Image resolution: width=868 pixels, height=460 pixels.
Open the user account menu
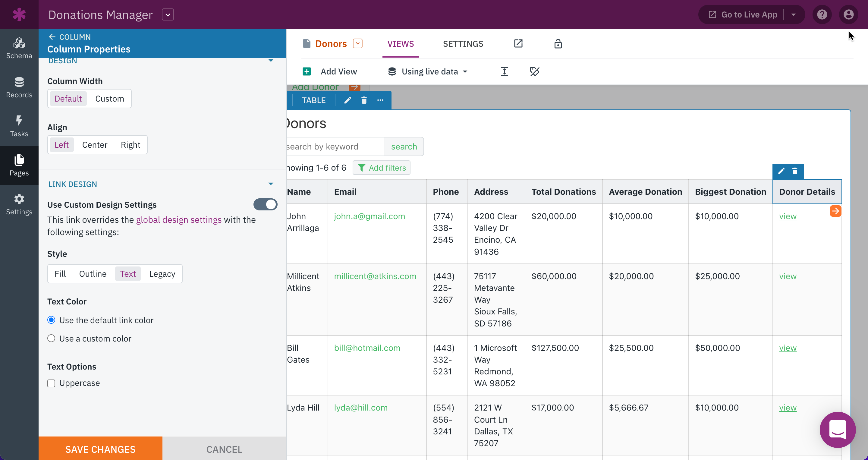pyautogui.click(x=848, y=14)
